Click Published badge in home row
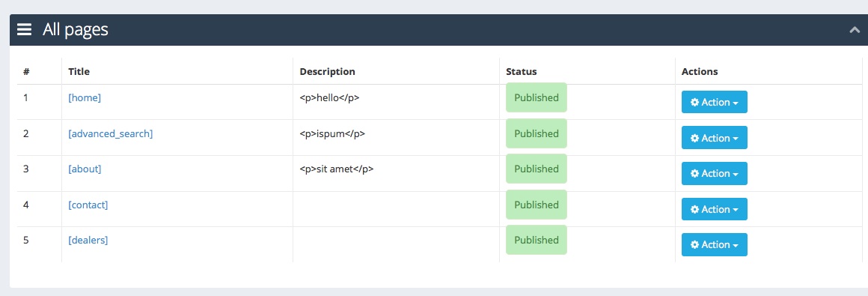This screenshot has width=868, height=296. [x=537, y=97]
